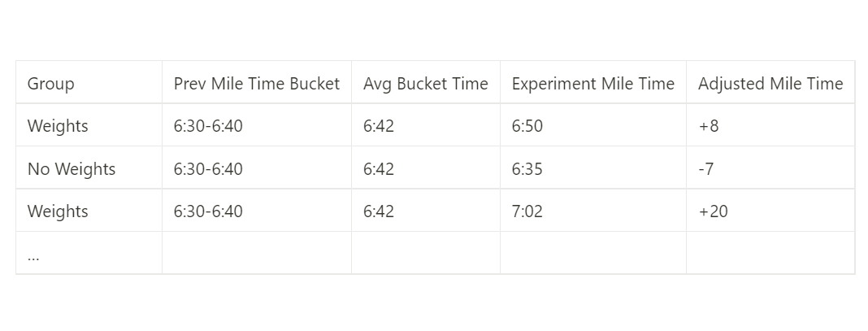Click 6:42 average in No Weights row
868x331 pixels.
coord(379,169)
